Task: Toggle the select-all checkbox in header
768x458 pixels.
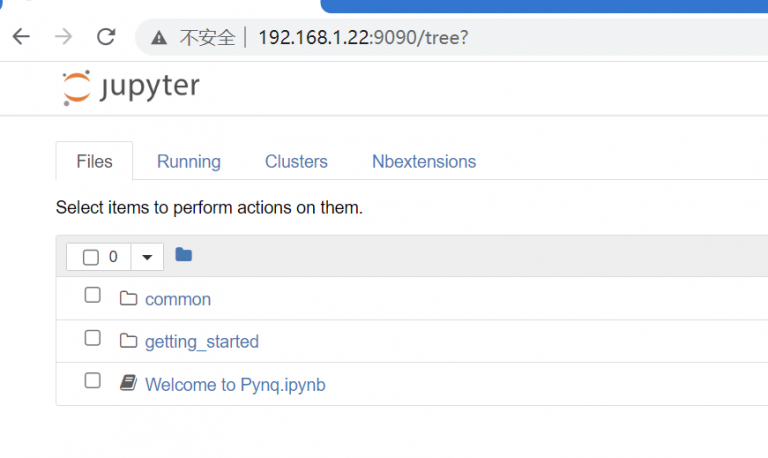Action: point(90,257)
